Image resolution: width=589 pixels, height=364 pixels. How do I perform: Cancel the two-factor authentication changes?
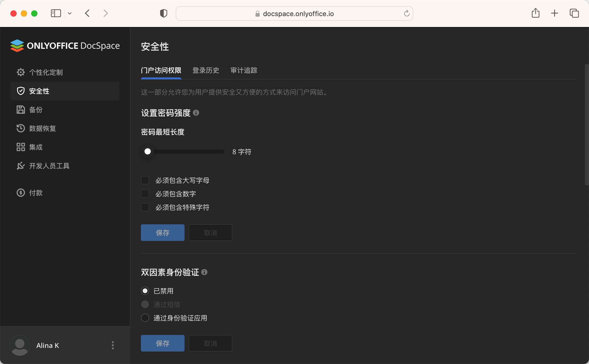[210, 343]
